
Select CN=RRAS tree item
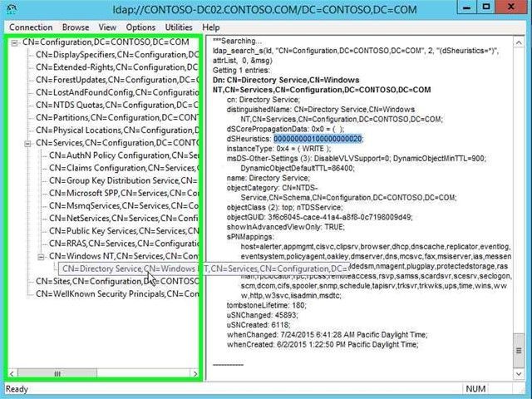124,244
